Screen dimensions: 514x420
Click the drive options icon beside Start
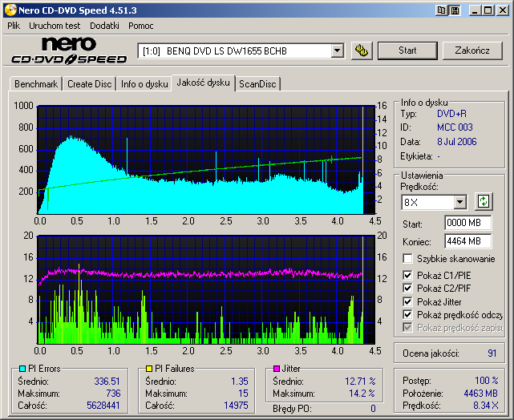pyautogui.click(x=362, y=50)
